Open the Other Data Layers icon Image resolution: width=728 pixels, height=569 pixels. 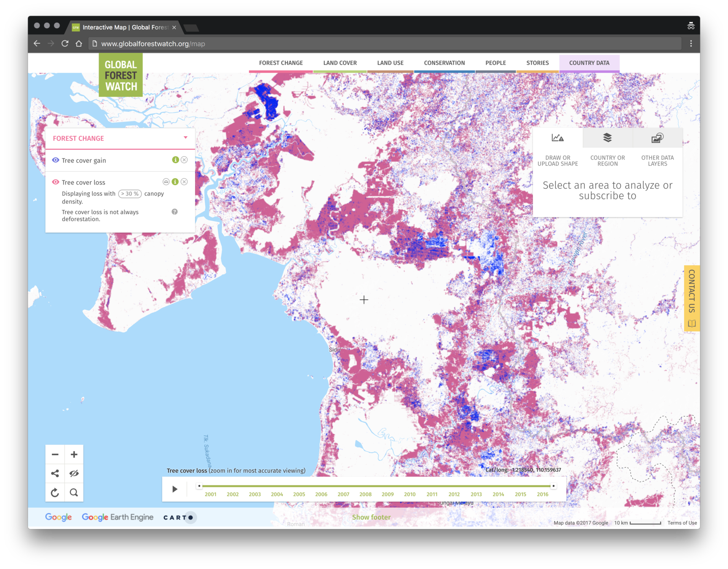click(657, 138)
